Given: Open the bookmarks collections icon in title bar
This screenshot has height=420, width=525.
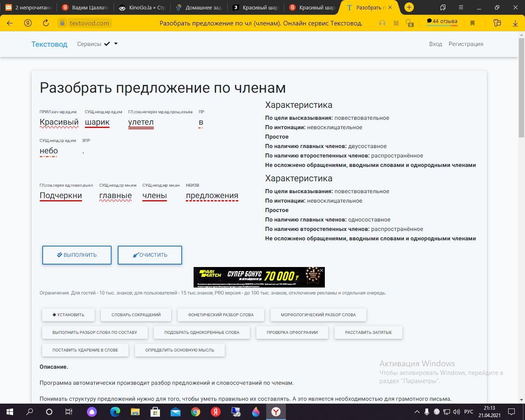Looking at the screenshot, I should [443, 7].
